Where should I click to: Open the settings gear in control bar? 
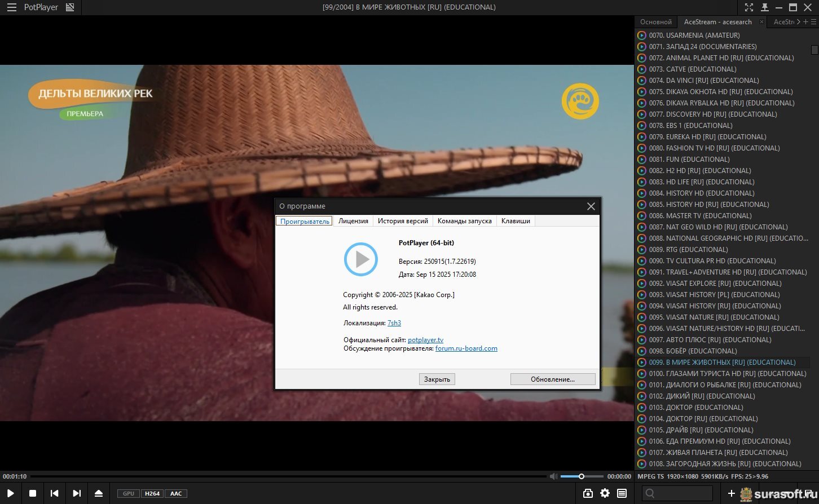coord(605,493)
